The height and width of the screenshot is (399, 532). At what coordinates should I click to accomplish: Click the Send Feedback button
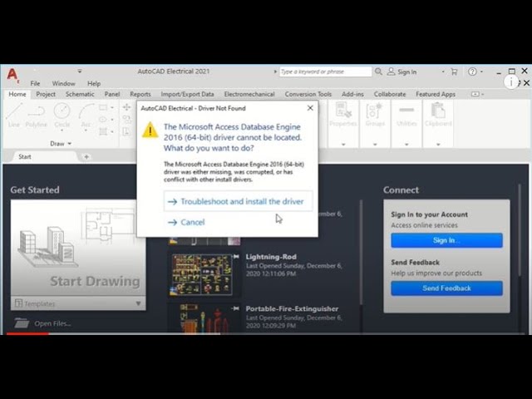point(446,288)
